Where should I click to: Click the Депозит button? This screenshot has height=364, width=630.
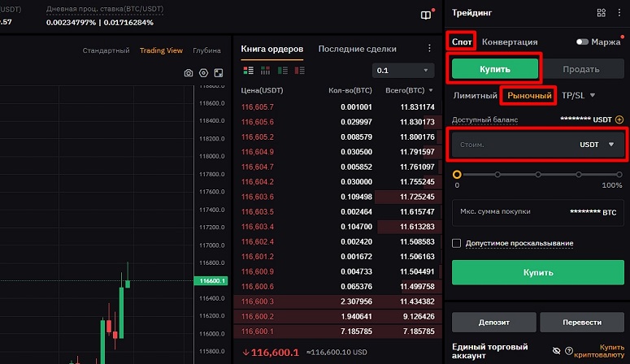(493, 323)
